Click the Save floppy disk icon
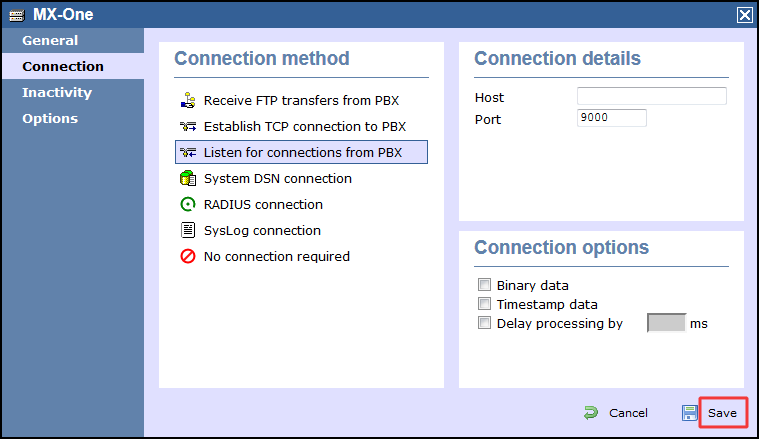 tap(690, 413)
